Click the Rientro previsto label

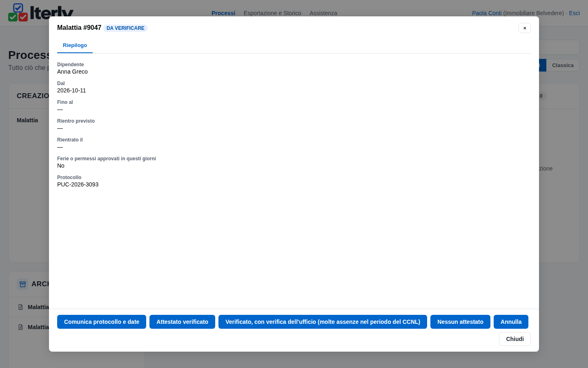[76, 121]
